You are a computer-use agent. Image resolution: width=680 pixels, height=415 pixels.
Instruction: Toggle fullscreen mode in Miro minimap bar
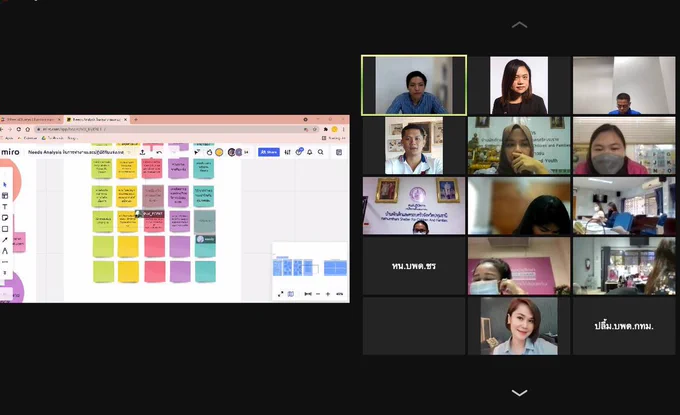(x=281, y=294)
